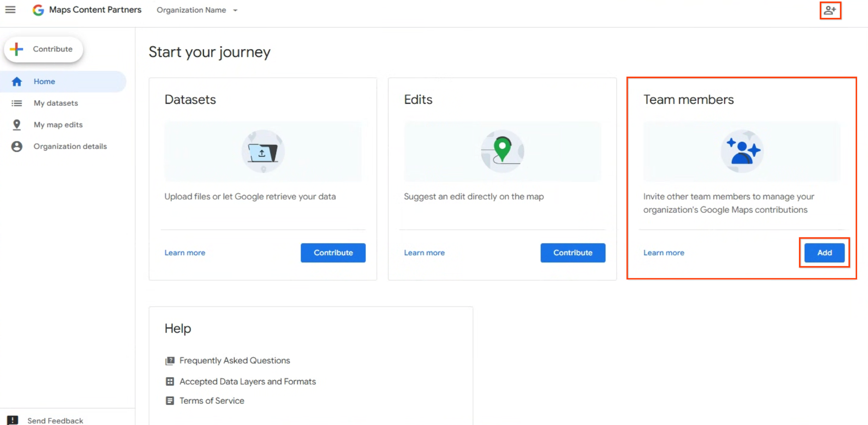Click the Send Feedback exclamation icon

[x=13, y=421]
